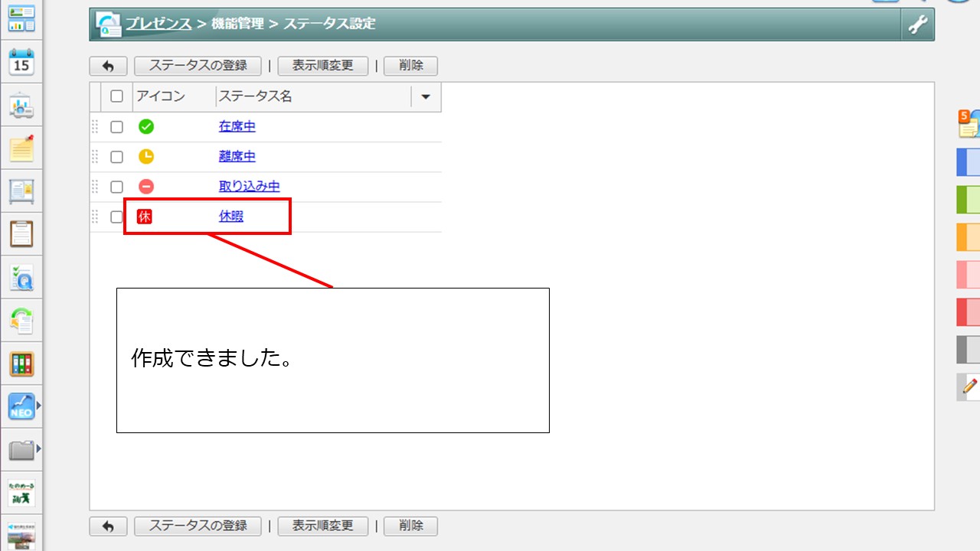This screenshot has height=551, width=980.
Task: Click the back arrow button below the list
Action: coord(108,527)
